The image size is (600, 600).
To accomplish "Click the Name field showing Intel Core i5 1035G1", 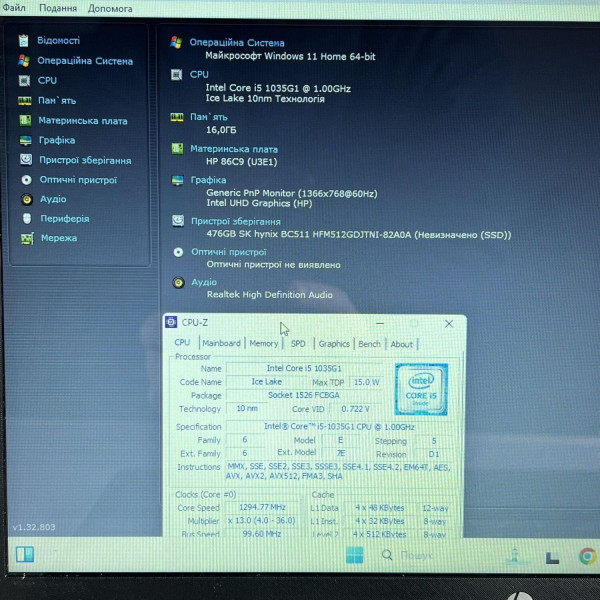I will pos(304,368).
